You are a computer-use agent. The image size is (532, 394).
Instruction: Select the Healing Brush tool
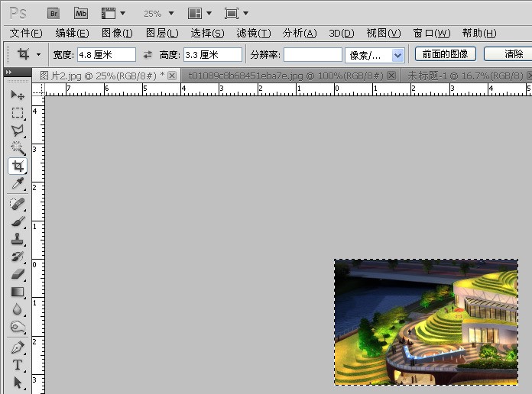tap(18, 204)
